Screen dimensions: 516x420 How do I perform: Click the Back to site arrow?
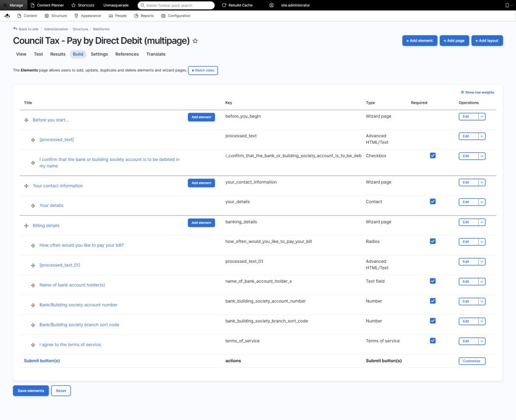click(15, 29)
